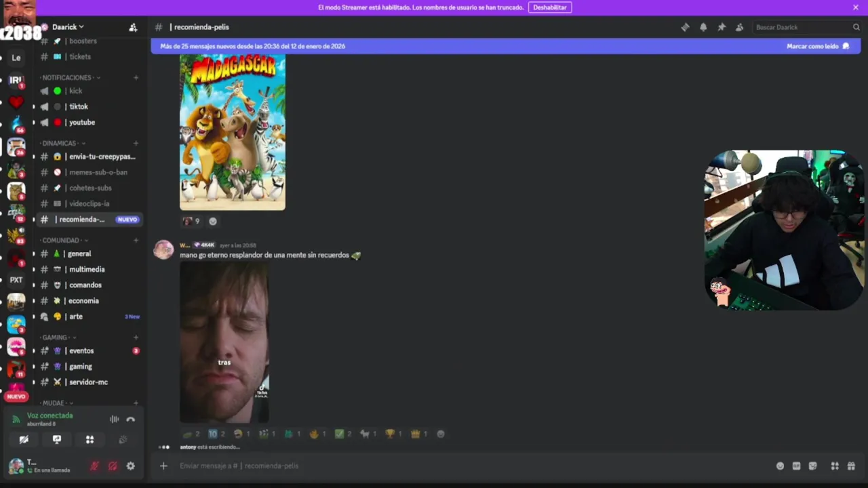Disconnect from voice with the hang-up icon
The height and width of the screenshot is (488, 868).
pyautogui.click(x=130, y=420)
